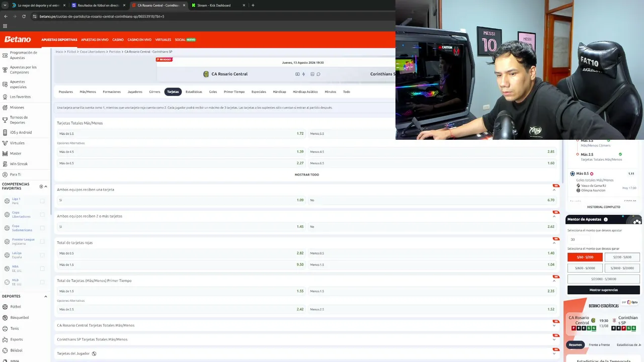The height and width of the screenshot is (362, 644).
Task: Select Menos 6.5 odds 1.60
Action: (x=432, y=163)
